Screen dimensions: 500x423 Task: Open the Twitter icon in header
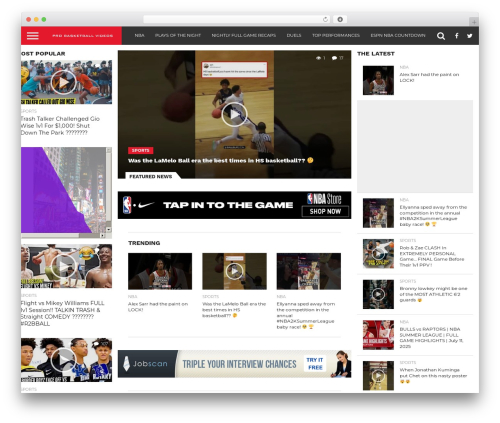470,36
